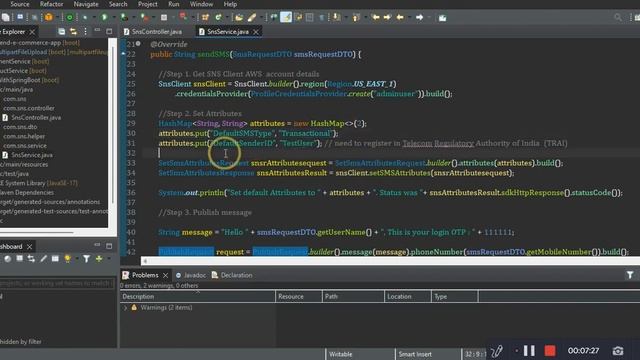
Task: Open dropdown arrow beside green Run button
Action: [x=113, y=18]
